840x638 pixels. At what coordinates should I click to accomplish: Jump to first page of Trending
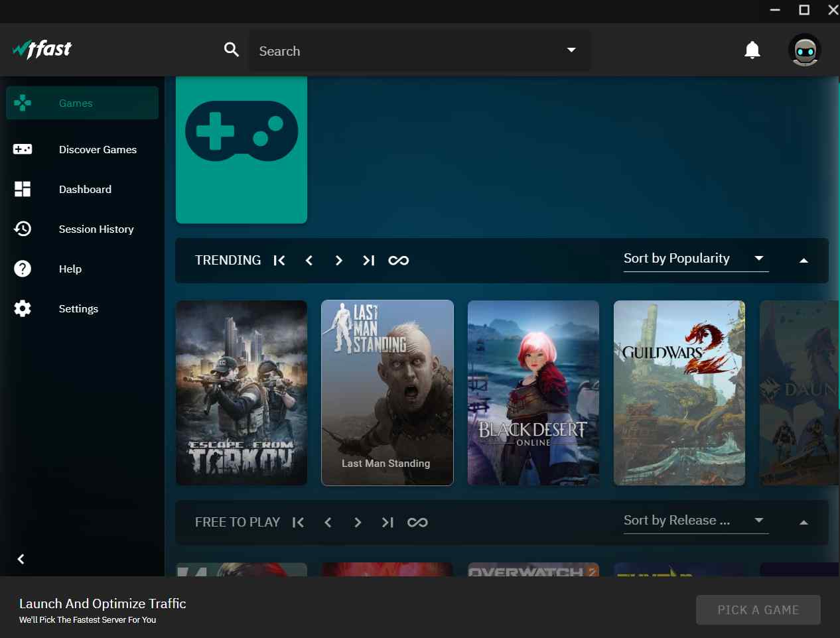[x=279, y=261]
